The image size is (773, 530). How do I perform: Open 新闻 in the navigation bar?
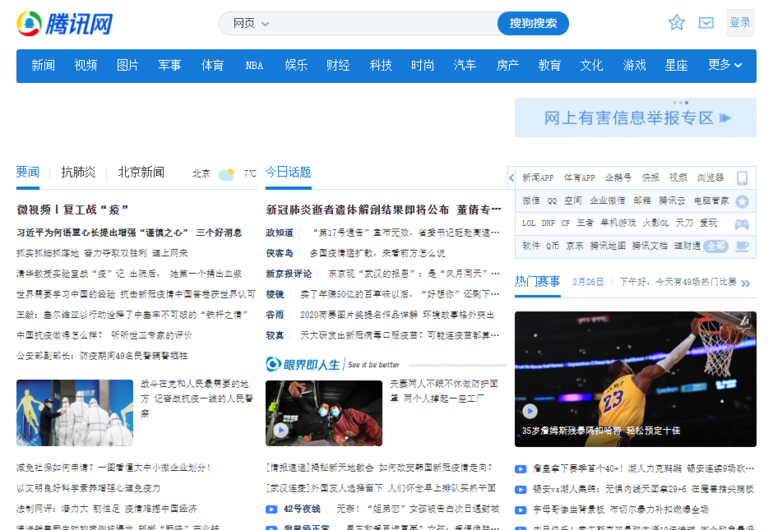pos(43,66)
